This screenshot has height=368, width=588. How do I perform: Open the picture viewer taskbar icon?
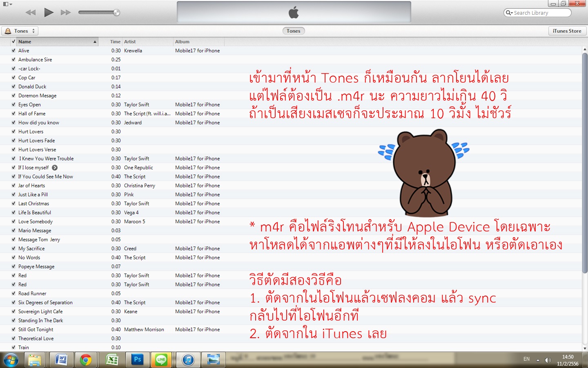[214, 360]
